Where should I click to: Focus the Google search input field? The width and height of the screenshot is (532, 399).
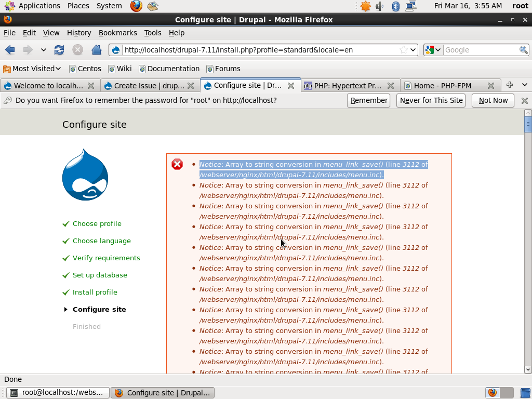(x=481, y=50)
